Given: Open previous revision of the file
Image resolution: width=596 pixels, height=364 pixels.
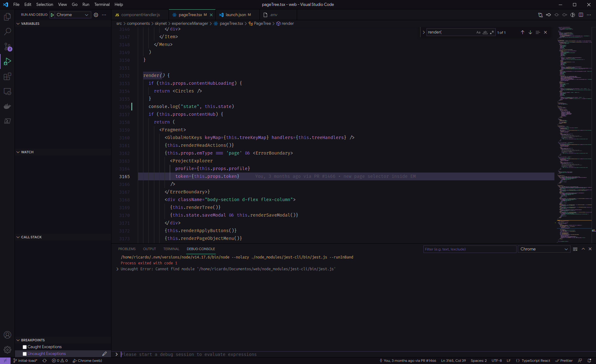Looking at the screenshot, I should 549,15.
